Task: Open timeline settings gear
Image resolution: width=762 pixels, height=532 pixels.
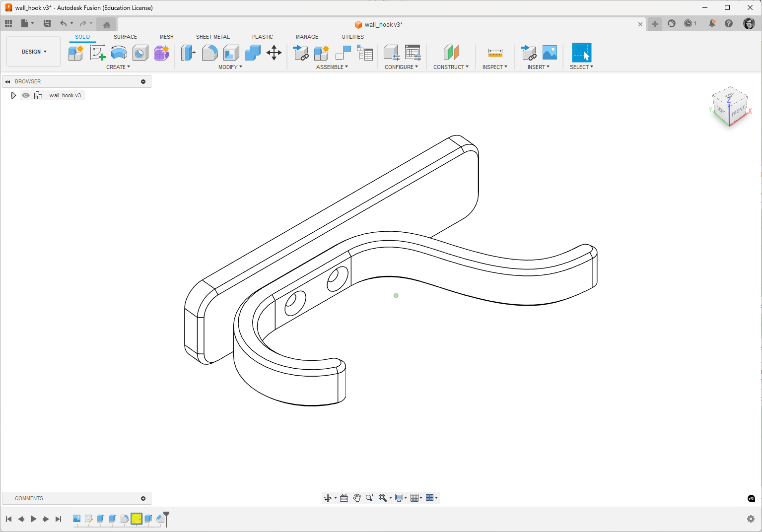Action: click(x=751, y=519)
